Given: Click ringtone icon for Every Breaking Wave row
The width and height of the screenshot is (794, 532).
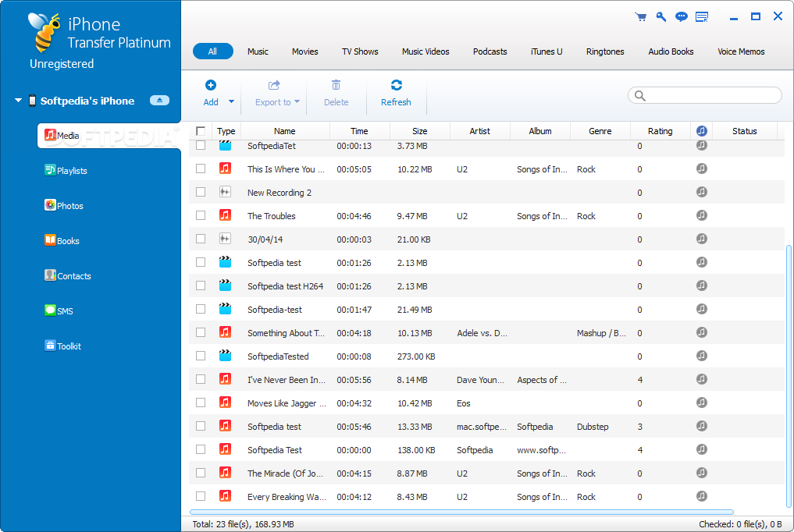Looking at the screenshot, I should click(701, 496).
